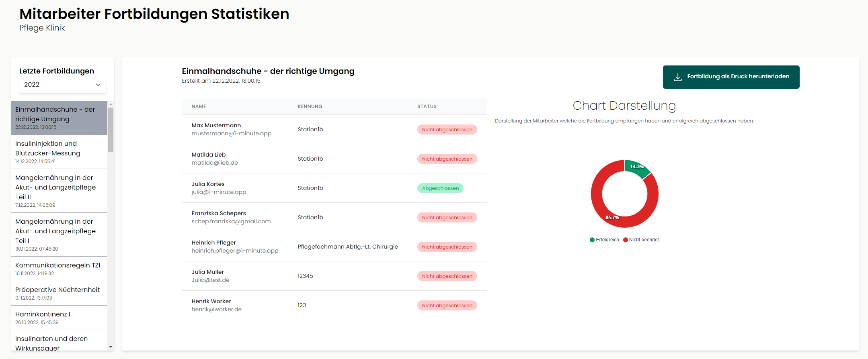Viewport: 868px width, 359px height.
Task: Select Mangelernährung Teil I training
Action: click(59, 235)
